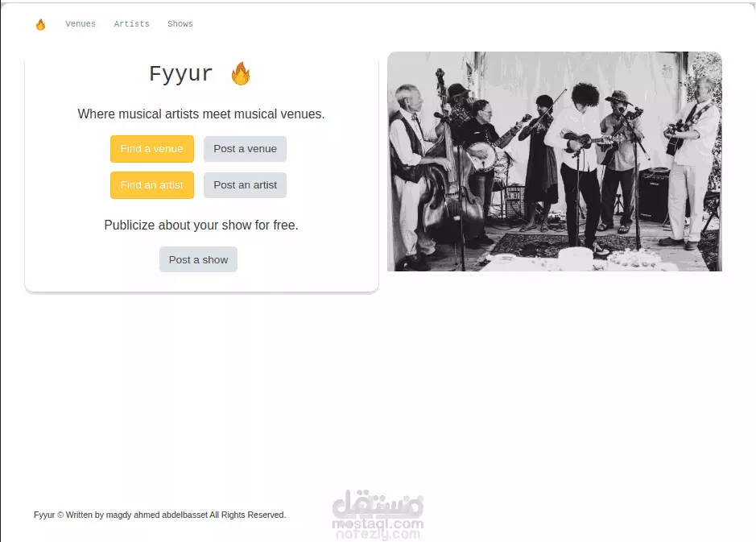Click the large flame icon beside Fyyur

(241, 73)
